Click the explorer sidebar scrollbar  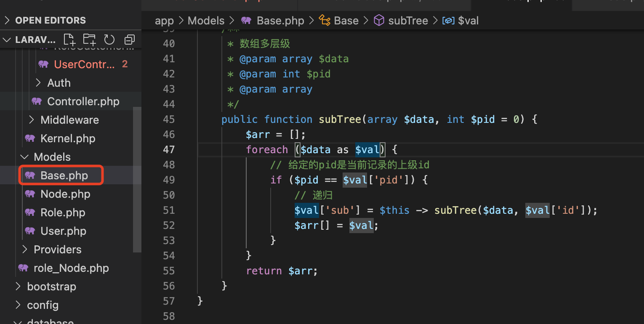click(x=137, y=179)
